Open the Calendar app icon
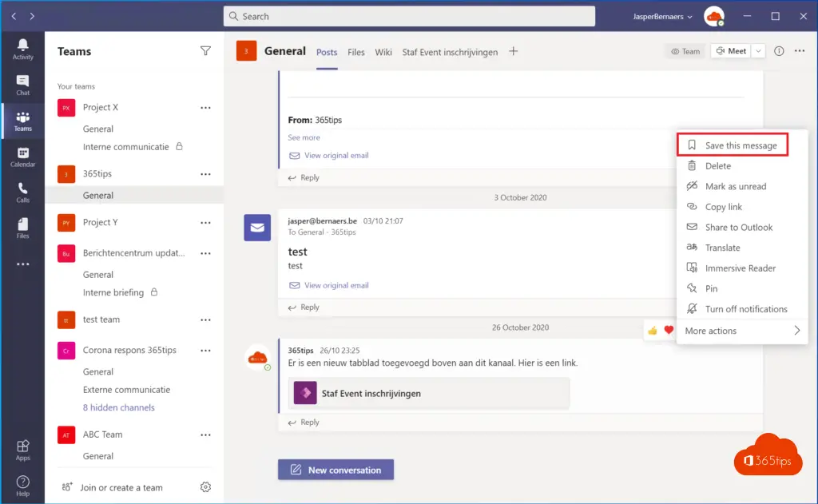Image resolution: width=818 pixels, height=504 pixels. click(x=22, y=157)
